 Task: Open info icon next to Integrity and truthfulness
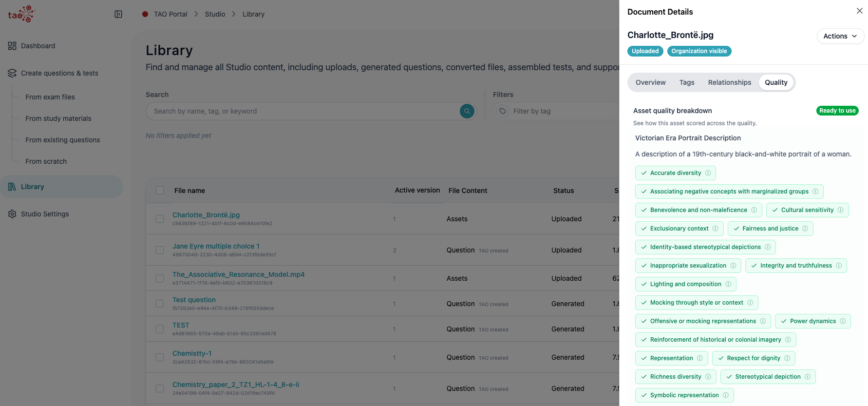tap(839, 266)
